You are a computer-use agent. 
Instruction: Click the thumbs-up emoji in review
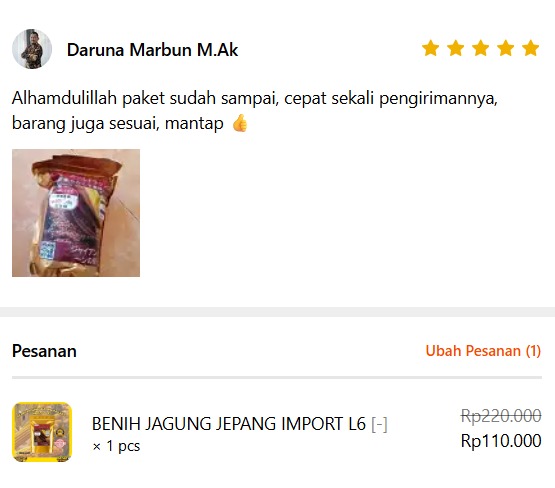point(240,123)
